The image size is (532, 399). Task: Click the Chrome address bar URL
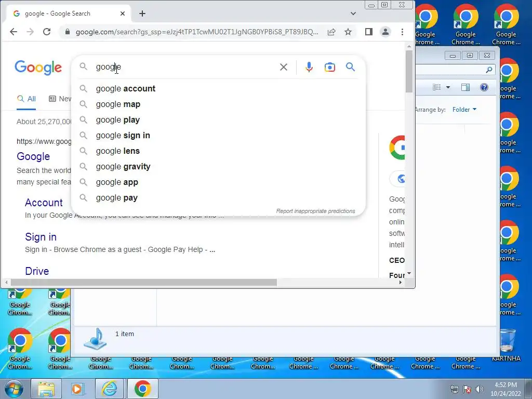point(197,32)
